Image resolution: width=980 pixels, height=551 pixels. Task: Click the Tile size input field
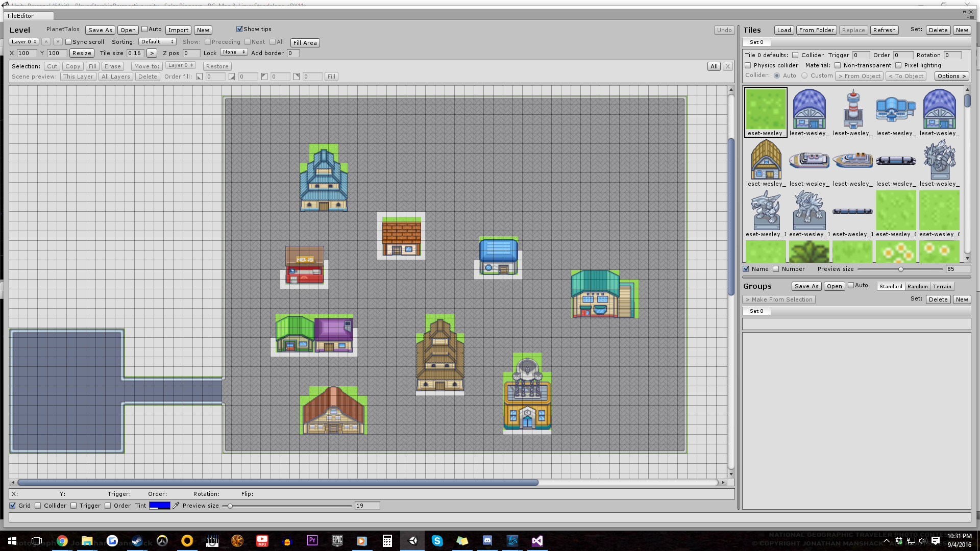coord(135,53)
